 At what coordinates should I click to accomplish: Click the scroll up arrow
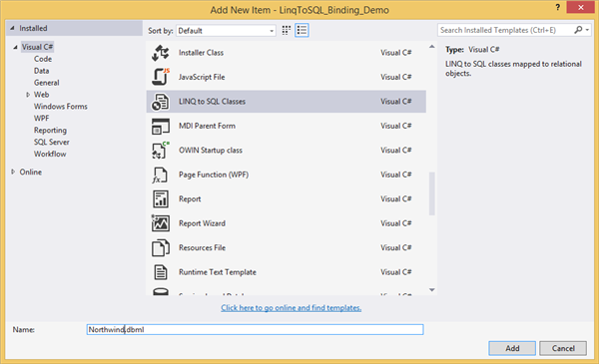coord(431,47)
